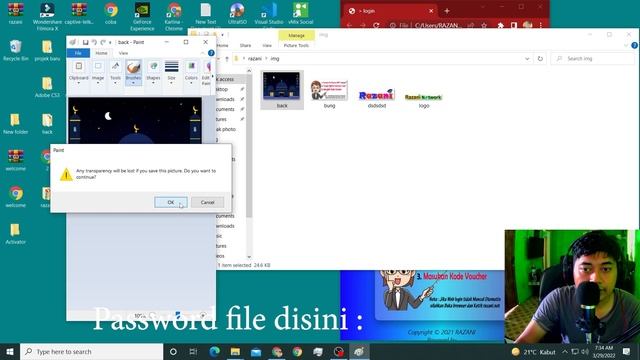Open a new tab in Chrome
The image size is (640, 360).
pos(447,11)
